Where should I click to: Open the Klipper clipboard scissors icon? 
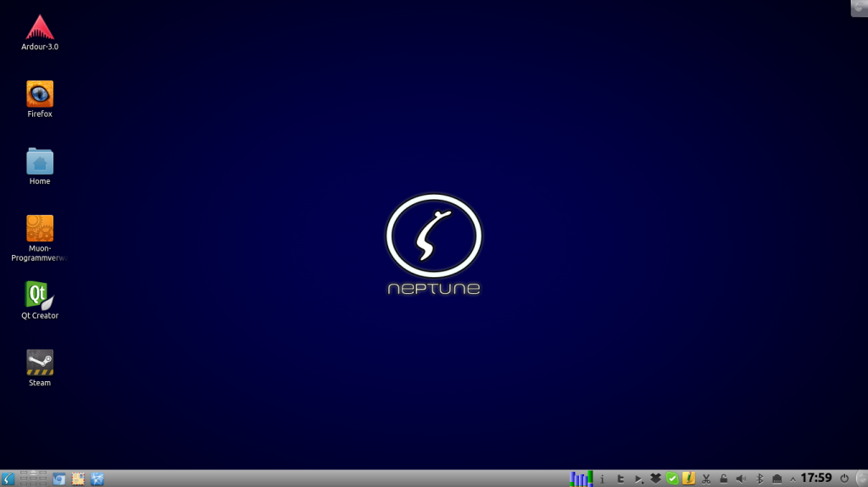click(706, 479)
